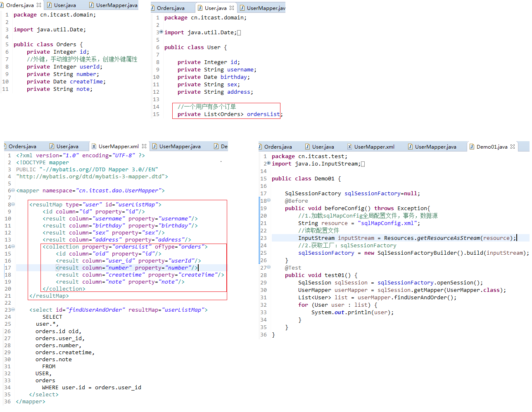Click folded-code box after import java.io.InputStream
The height and width of the screenshot is (412, 532).
pyautogui.click(x=363, y=164)
